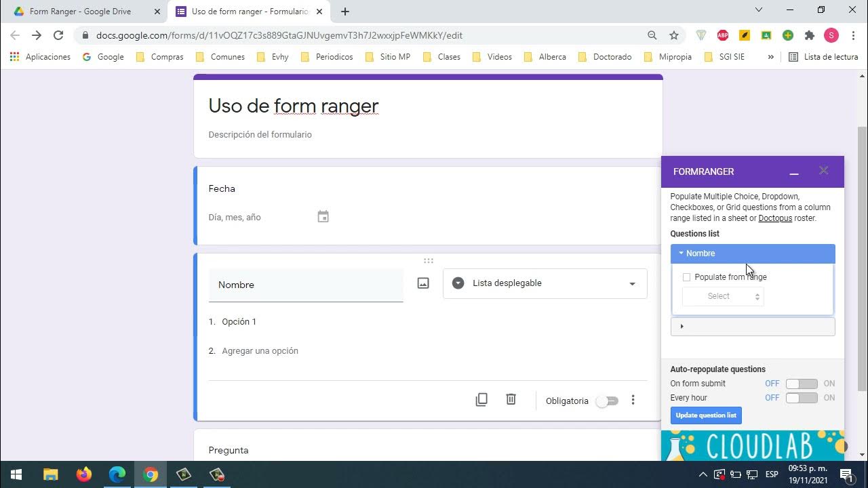Select the Pregunta question card

point(428,445)
